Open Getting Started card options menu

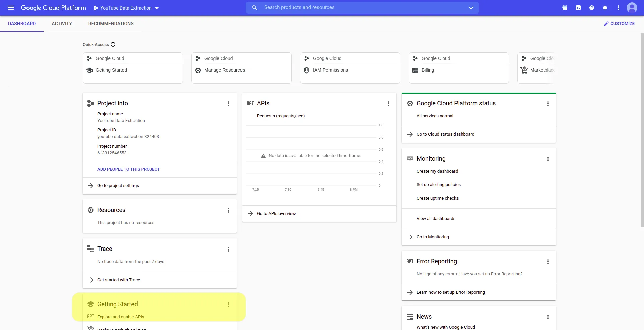(x=229, y=305)
